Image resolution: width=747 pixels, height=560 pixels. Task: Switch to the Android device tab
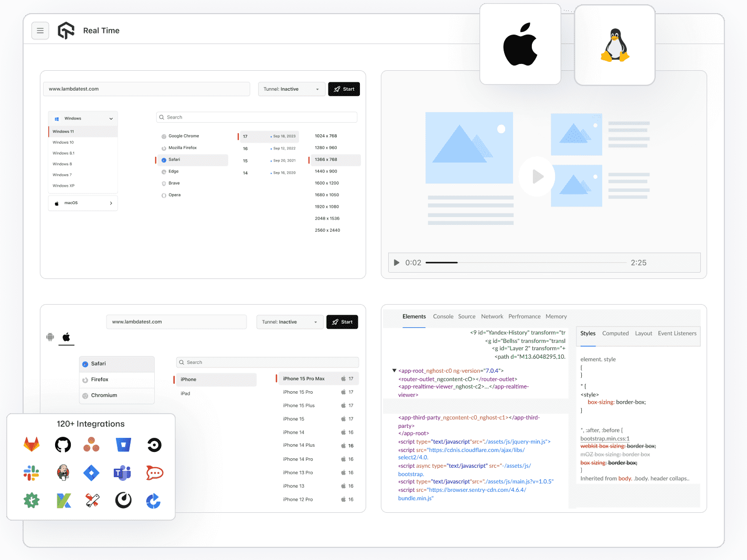(x=50, y=337)
